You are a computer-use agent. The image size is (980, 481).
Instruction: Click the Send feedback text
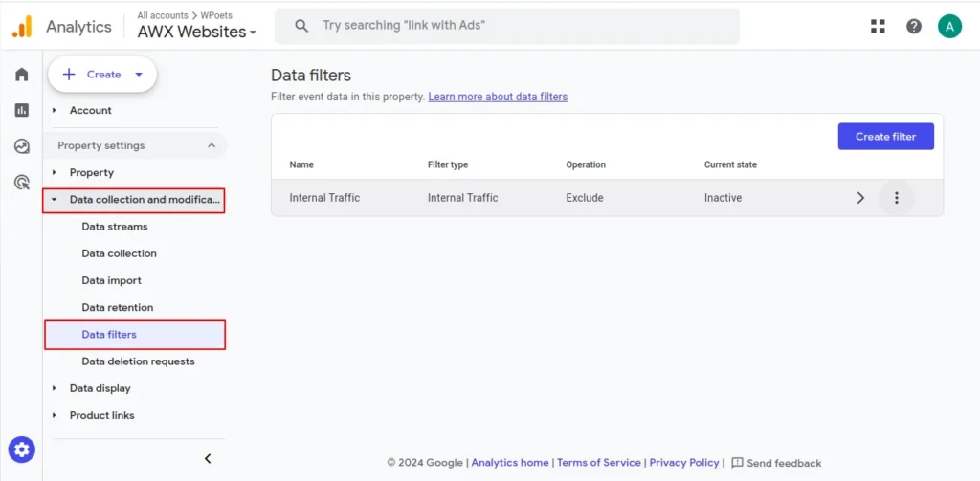(x=784, y=463)
